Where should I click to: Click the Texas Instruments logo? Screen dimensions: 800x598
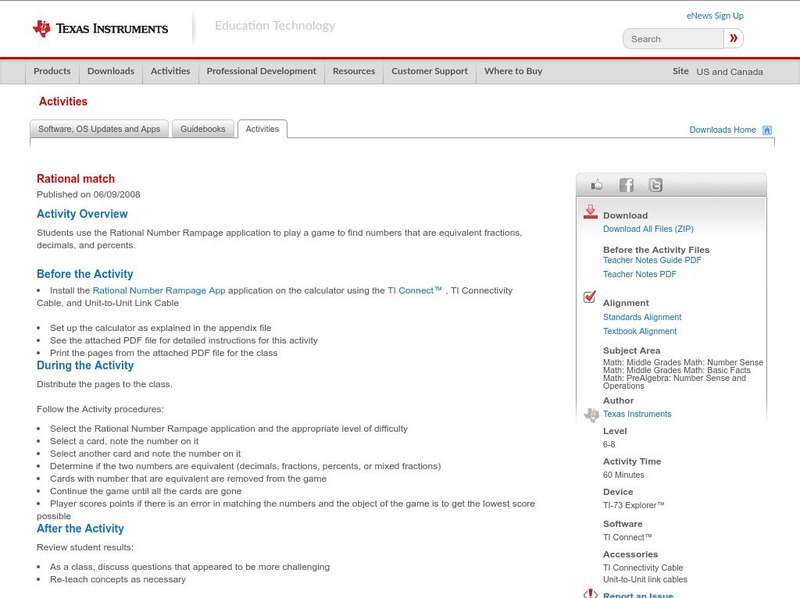(100, 29)
